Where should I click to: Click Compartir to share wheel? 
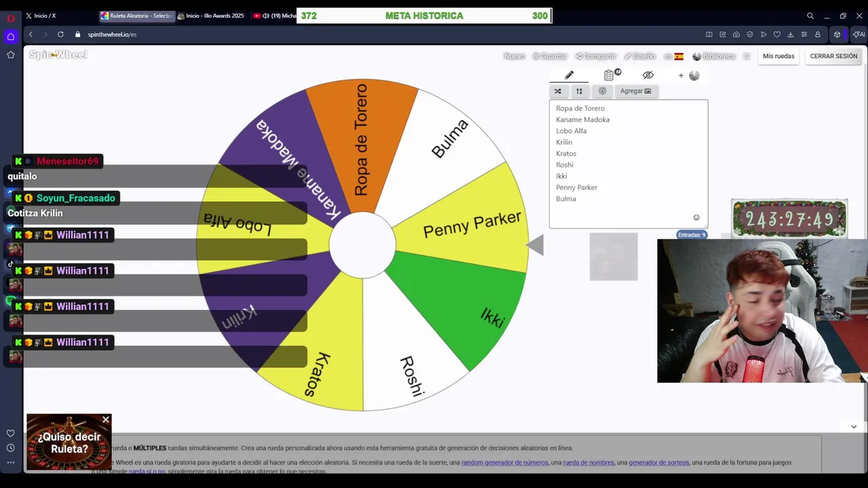[595, 56]
